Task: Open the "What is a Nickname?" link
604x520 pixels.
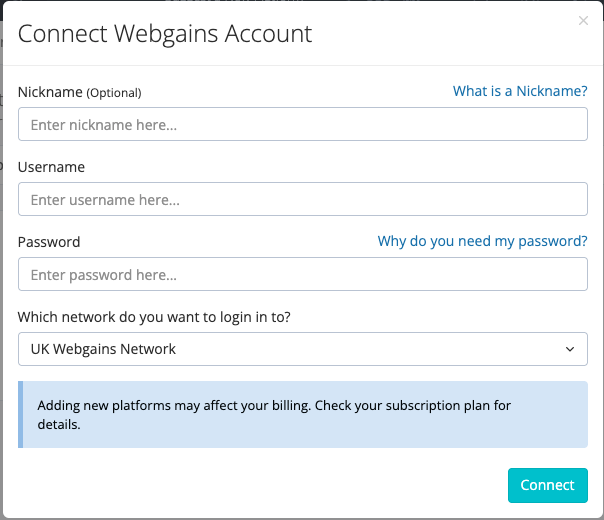Action: (520, 91)
